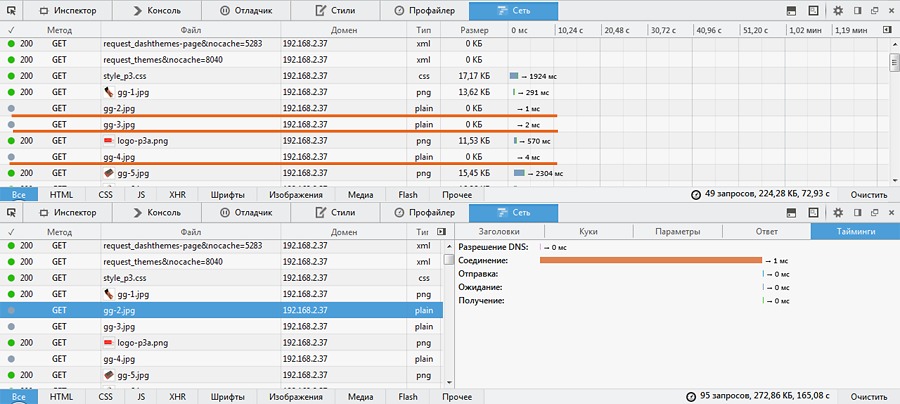
Task: Click logo-p3a.png thumbnail icon in the 95-request panel
Action: tap(109, 343)
